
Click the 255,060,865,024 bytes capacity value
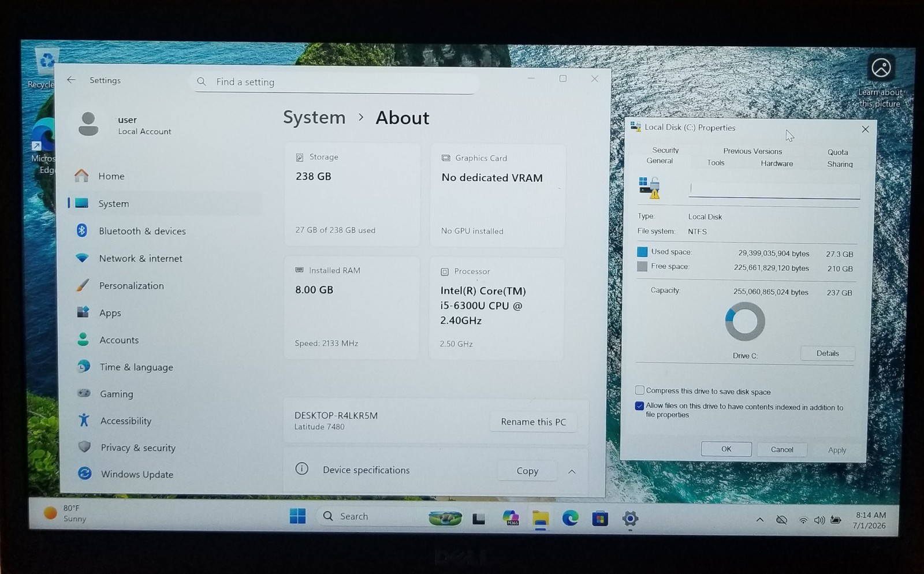[770, 292]
